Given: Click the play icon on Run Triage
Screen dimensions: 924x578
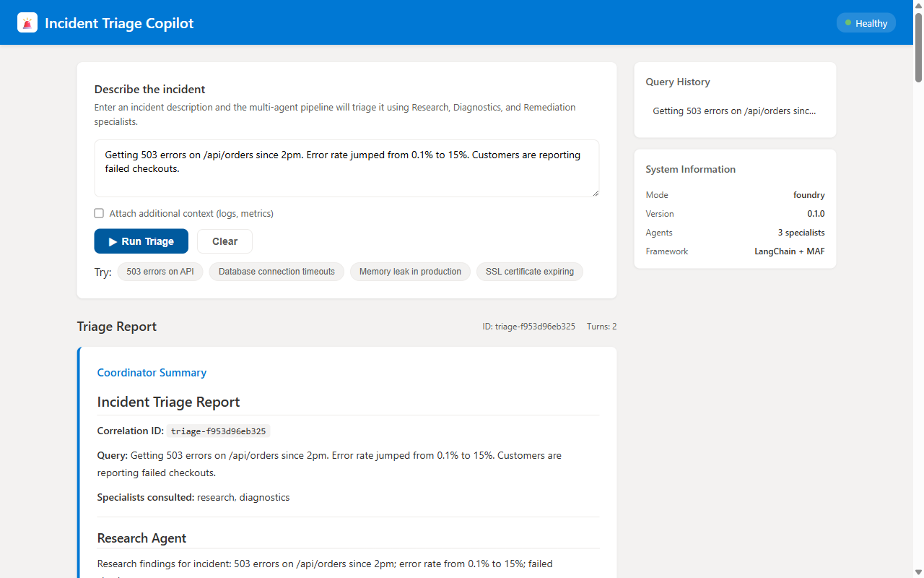Looking at the screenshot, I should coord(113,241).
